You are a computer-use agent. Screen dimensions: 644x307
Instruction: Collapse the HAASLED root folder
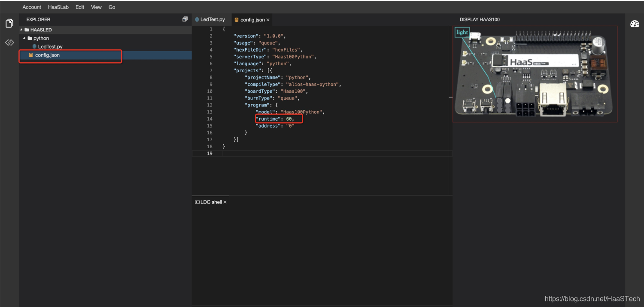pyautogui.click(x=21, y=30)
